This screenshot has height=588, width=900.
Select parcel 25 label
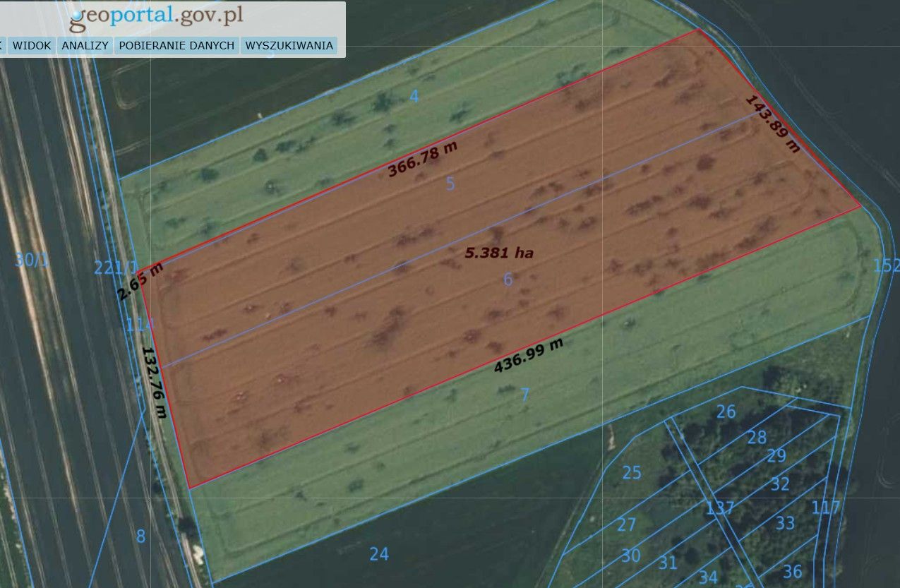point(632,472)
